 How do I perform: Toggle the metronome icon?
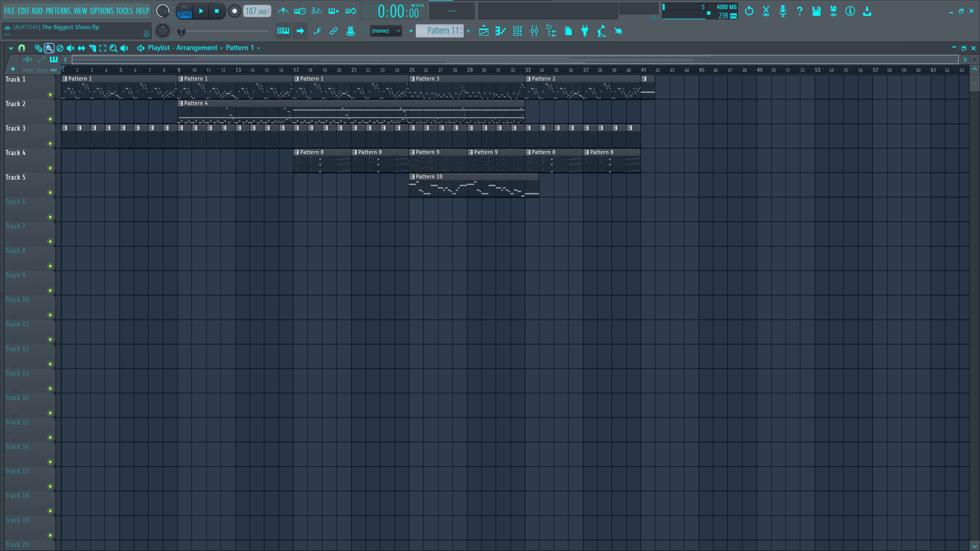click(283, 11)
